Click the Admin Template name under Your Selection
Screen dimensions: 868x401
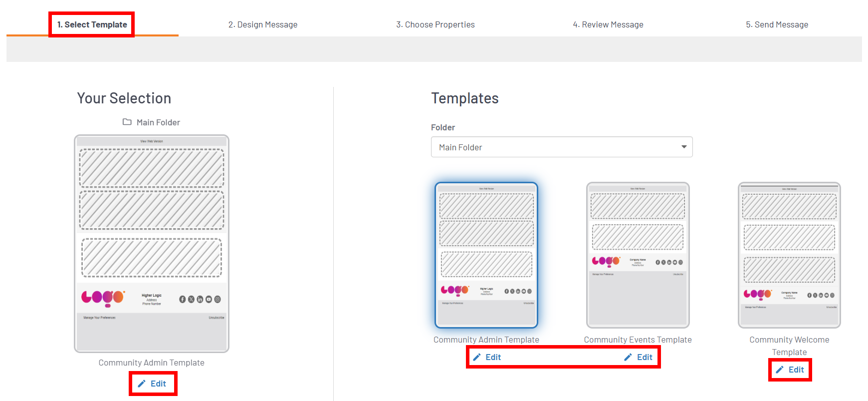tap(152, 363)
